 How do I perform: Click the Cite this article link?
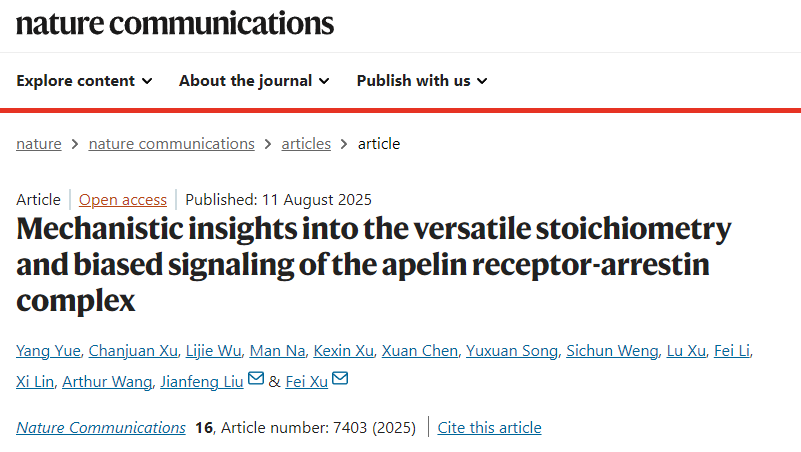489,428
